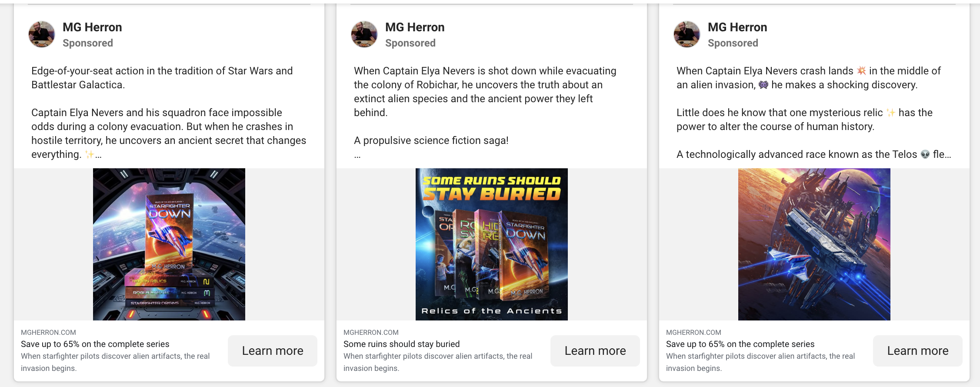This screenshot has height=387, width=980.
Task: Open MG Herron name link on the Robichar ad
Action: pyautogui.click(x=415, y=27)
